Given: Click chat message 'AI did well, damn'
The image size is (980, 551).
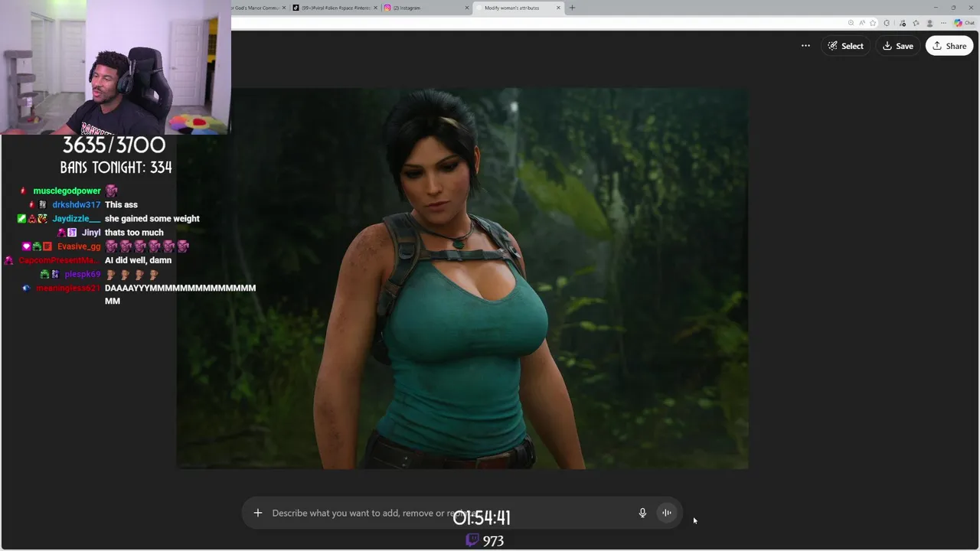Looking at the screenshot, I should [138, 260].
